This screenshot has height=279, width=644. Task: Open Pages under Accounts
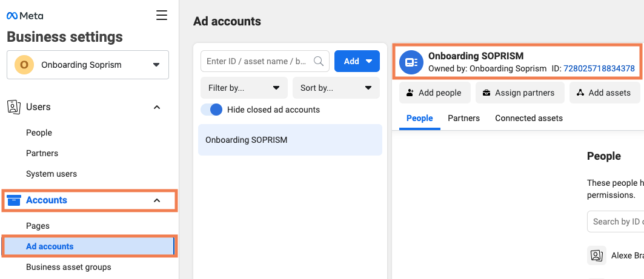(x=38, y=226)
